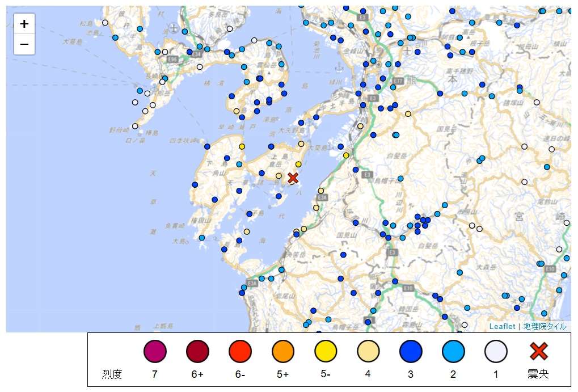Click the dark red 6+ legend swatch
Viewport: 578px width, 392px height.
coord(197,351)
